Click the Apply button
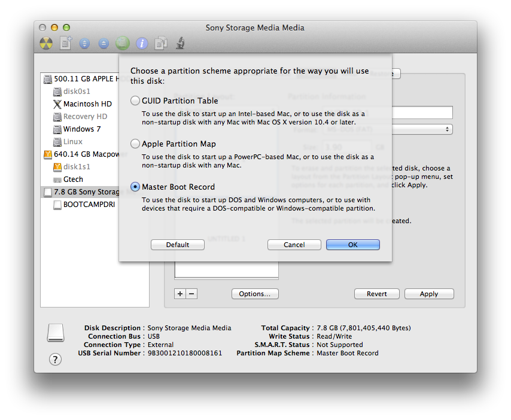This screenshot has width=511, height=420. [429, 294]
